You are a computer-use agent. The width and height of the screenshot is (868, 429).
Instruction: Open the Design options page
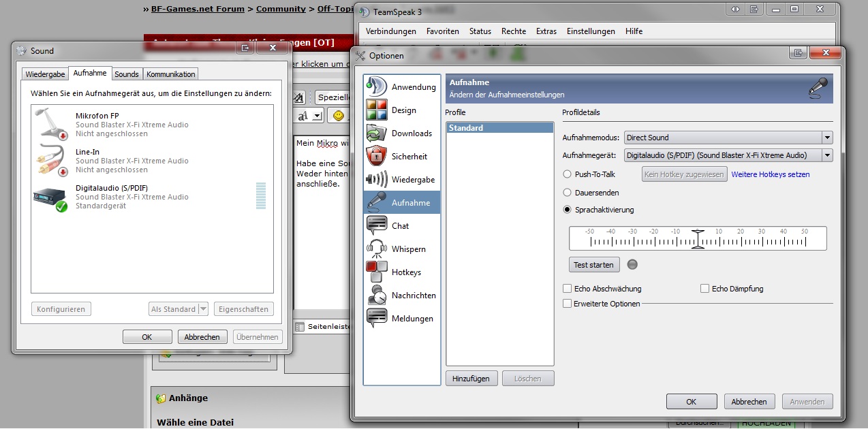click(x=402, y=110)
